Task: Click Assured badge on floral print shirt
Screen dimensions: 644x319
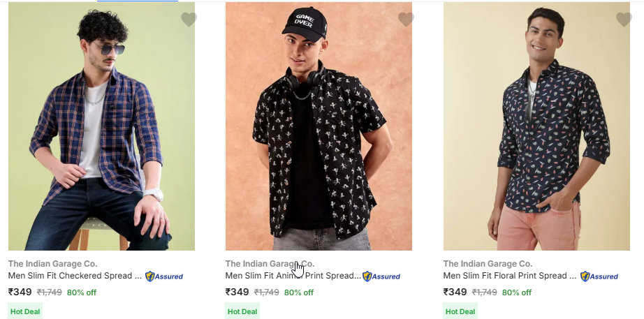Action: 599,276
